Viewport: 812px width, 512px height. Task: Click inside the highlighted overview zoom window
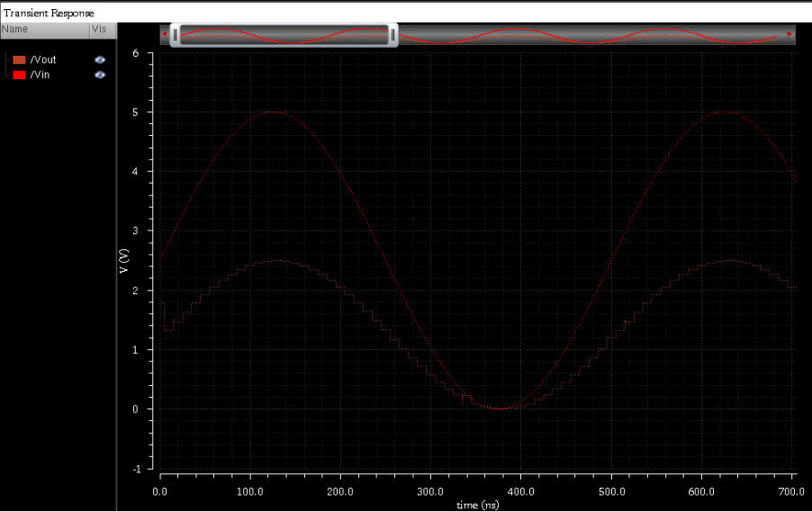tap(284, 35)
